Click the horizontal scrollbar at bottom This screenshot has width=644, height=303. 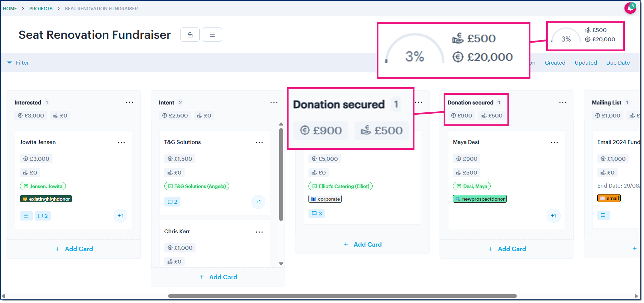pos(342,296)
